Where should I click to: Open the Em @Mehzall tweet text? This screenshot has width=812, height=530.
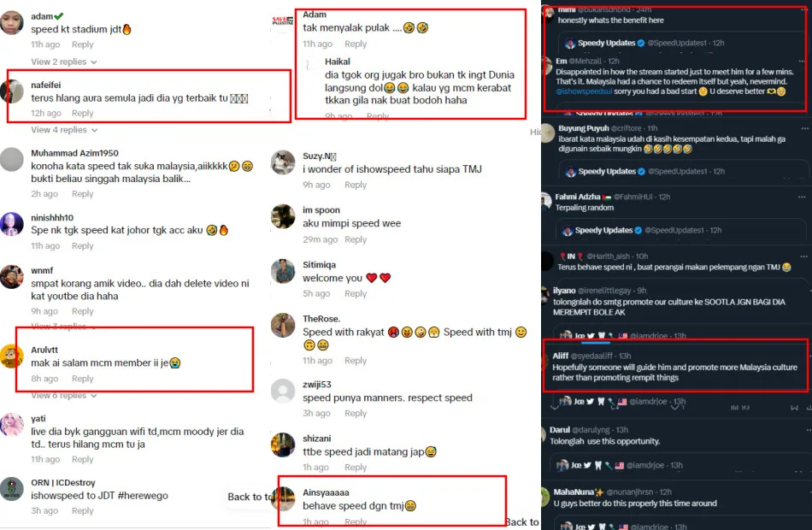tap(671, 81)
